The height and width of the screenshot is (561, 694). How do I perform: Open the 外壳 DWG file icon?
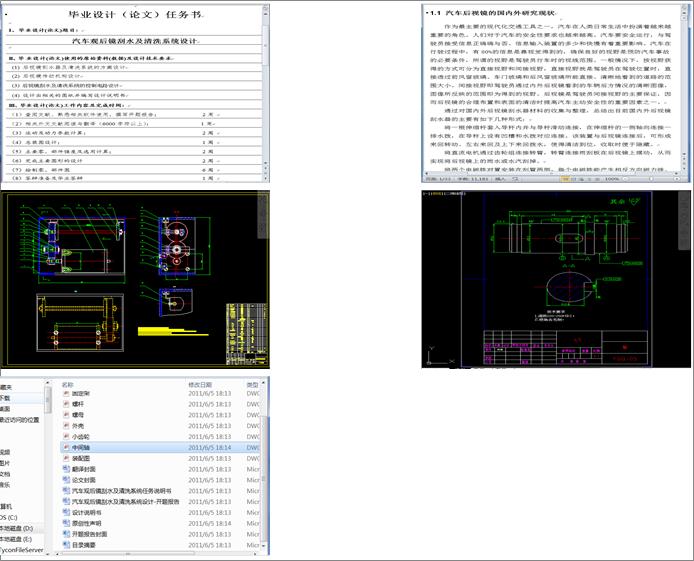(66, 426)
